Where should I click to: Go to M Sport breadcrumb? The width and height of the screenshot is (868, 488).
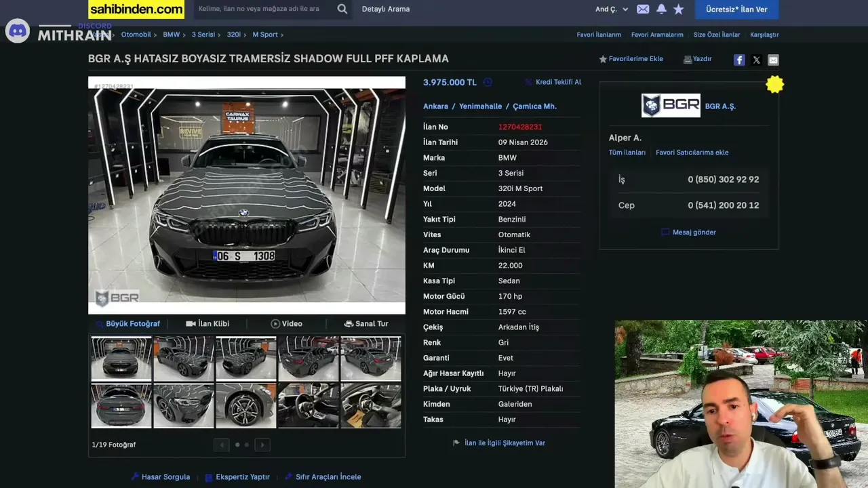click(265, 35)
